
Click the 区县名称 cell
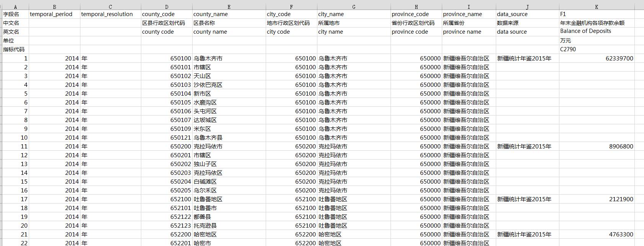(x=229, y=23)
